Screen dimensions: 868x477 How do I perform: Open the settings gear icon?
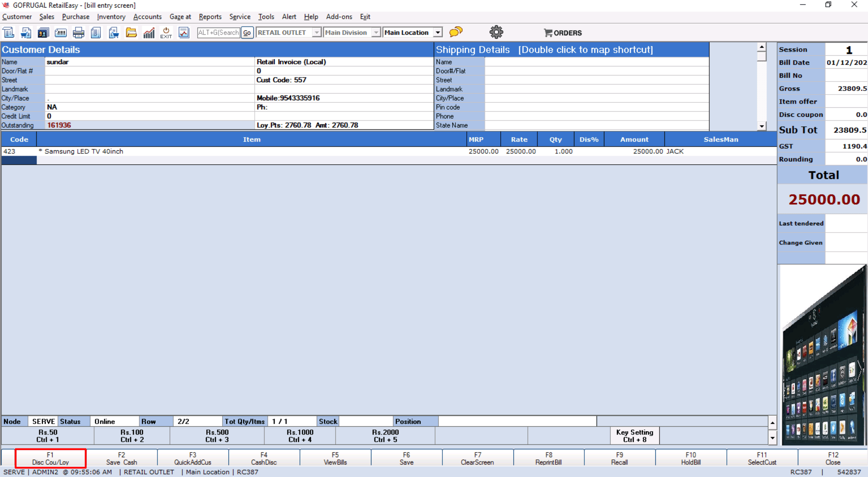(496, 32)
